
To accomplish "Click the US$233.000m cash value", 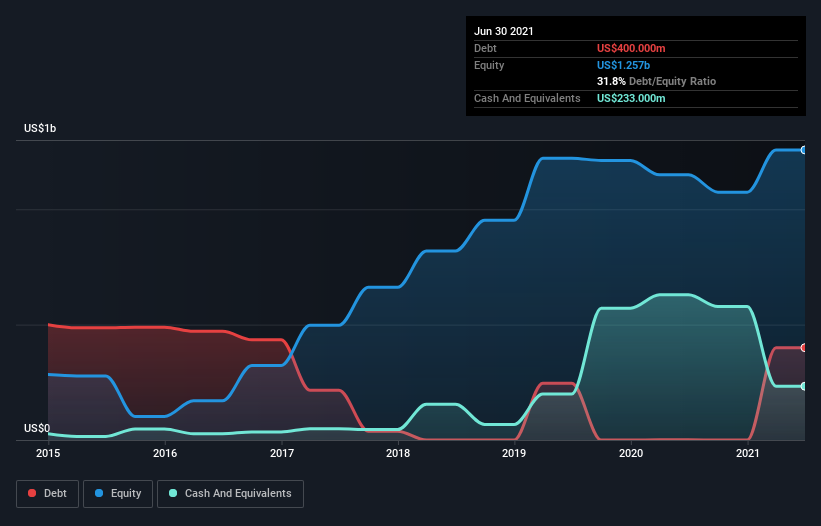I will coord(631,98).
